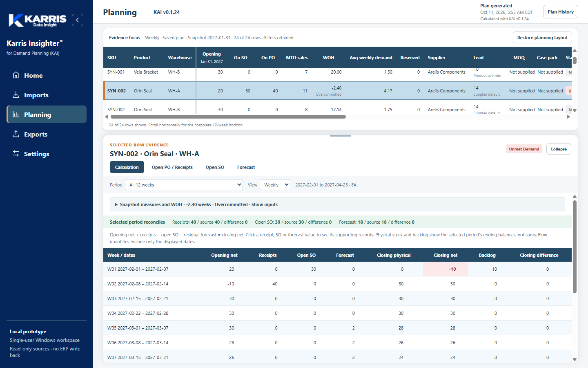Click the W04 2027-02-22 – 2027-02-28 week label
588x368 pixels.
pos(138,313)
